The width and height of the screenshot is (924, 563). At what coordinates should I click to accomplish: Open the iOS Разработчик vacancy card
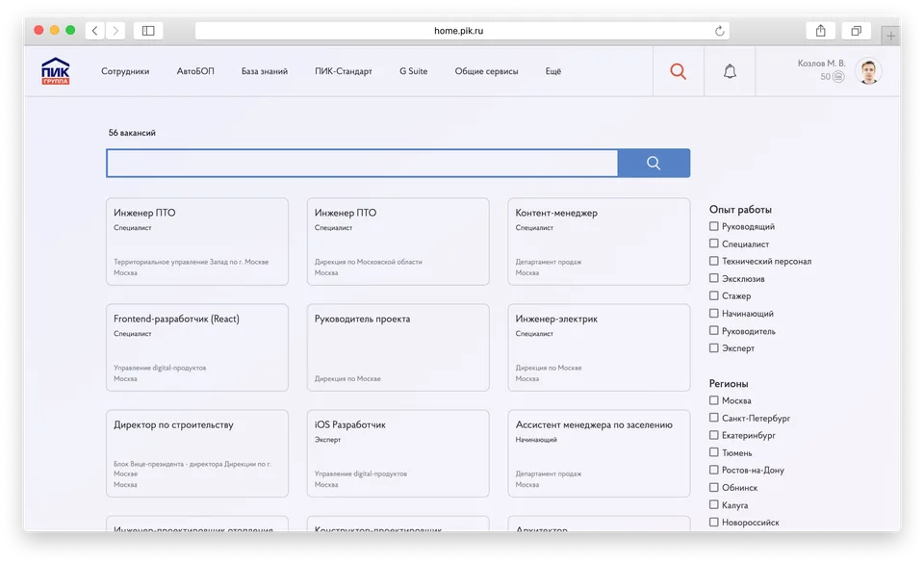398,453
